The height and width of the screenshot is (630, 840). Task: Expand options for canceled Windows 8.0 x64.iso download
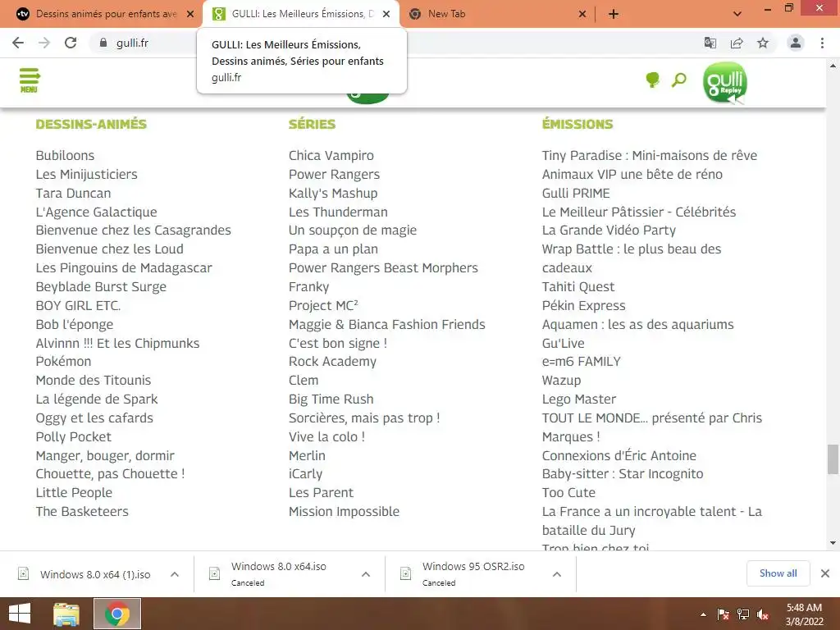[x=366, y=574]
